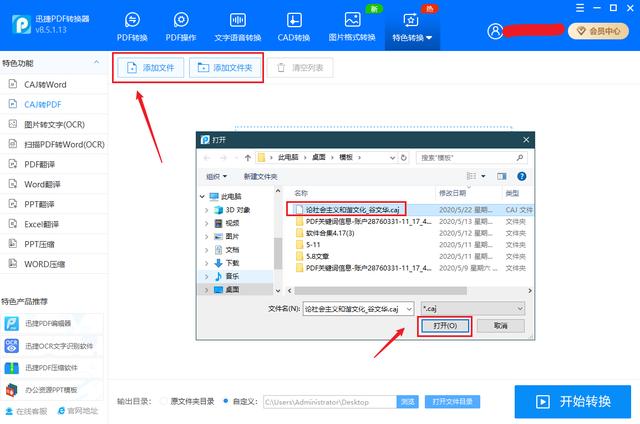Open 办公资源PPT模板 product recommendation
The width and height of the screenshot is (640, 424).
pyautogui.click(x=52, y=390)
